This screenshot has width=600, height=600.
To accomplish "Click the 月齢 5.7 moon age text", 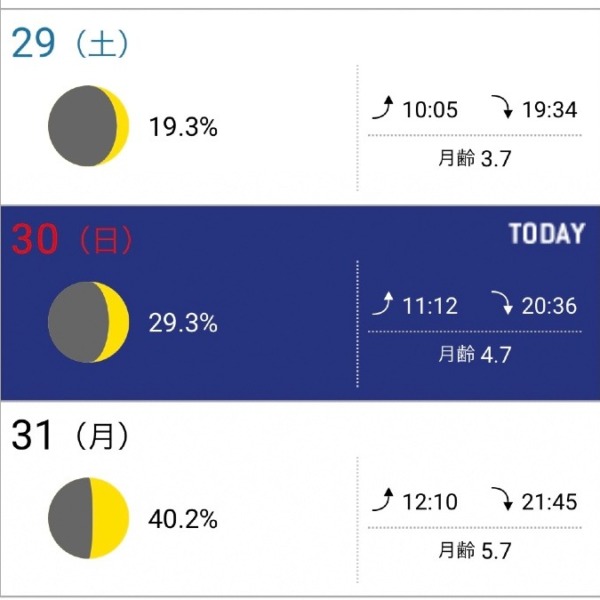I will tap(474, 550).
